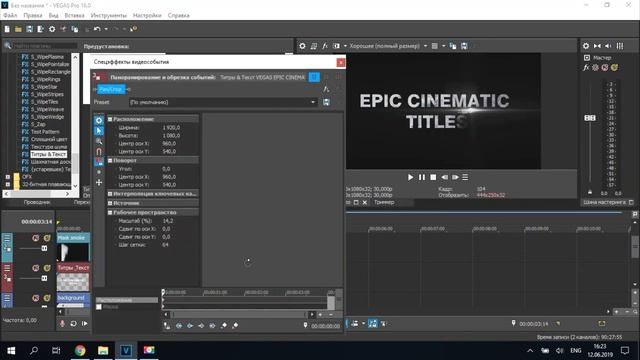Save the project with the first floppy disk icon

click(x=29, y=29)
